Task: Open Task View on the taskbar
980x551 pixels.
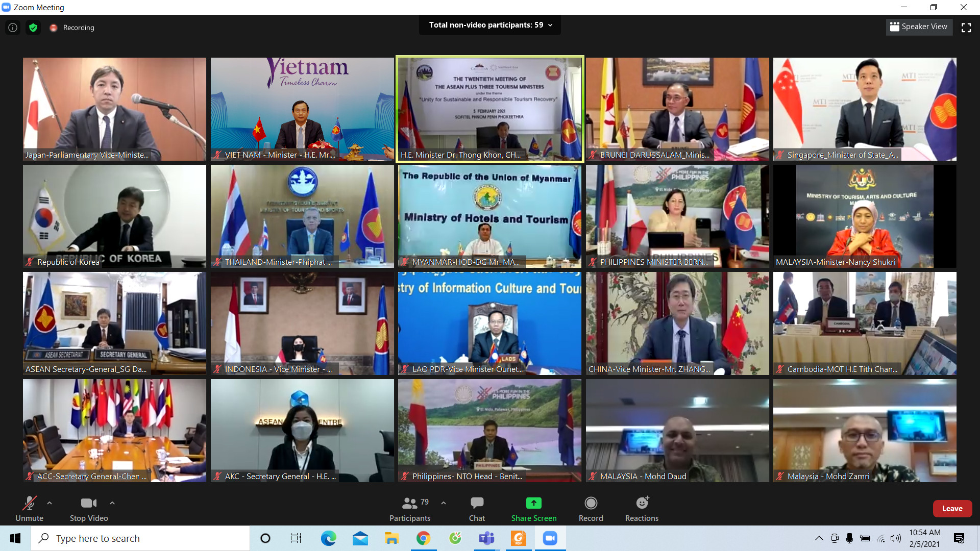Action: [x=296, y=538]
